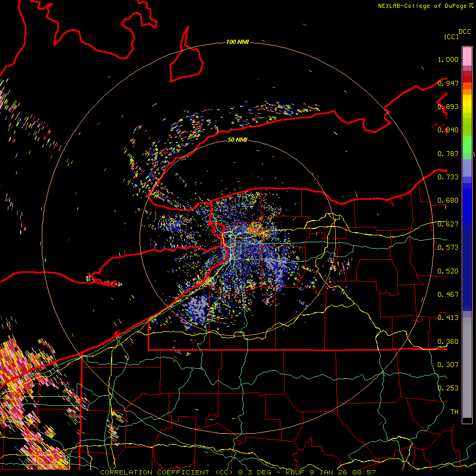Click the 0.627 scale value
This screenshot has width=476, height=476.
(448, 224)
